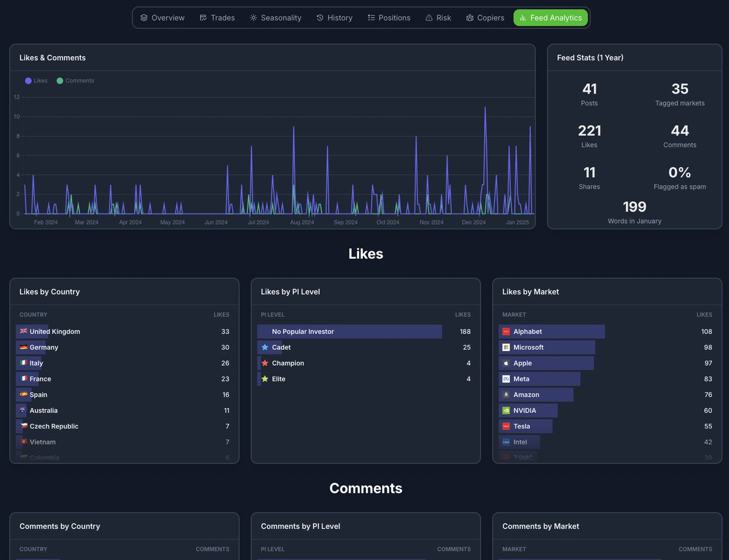Click the Feed Analytics button
Viewport: 729px width, 560px height.
click(550, 18)
